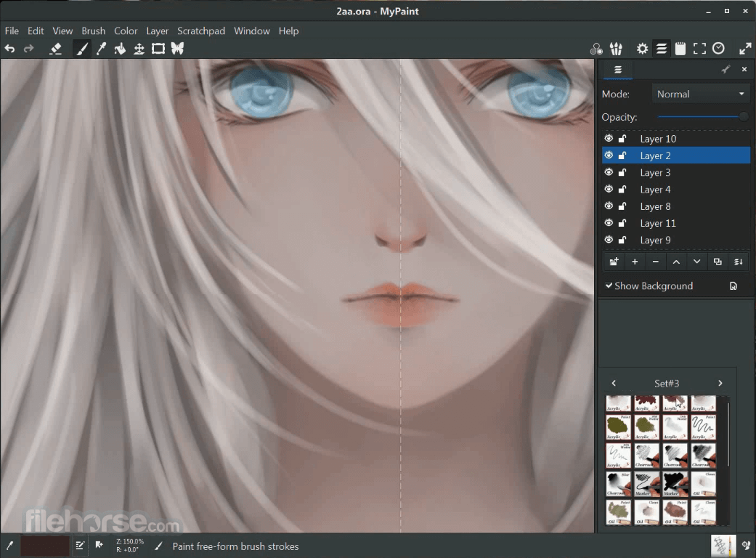The width and height of the screenshot is (756, 558).
Task: Click the undo arrow icon
Action: pyautogui.click(x=9, y=49)
